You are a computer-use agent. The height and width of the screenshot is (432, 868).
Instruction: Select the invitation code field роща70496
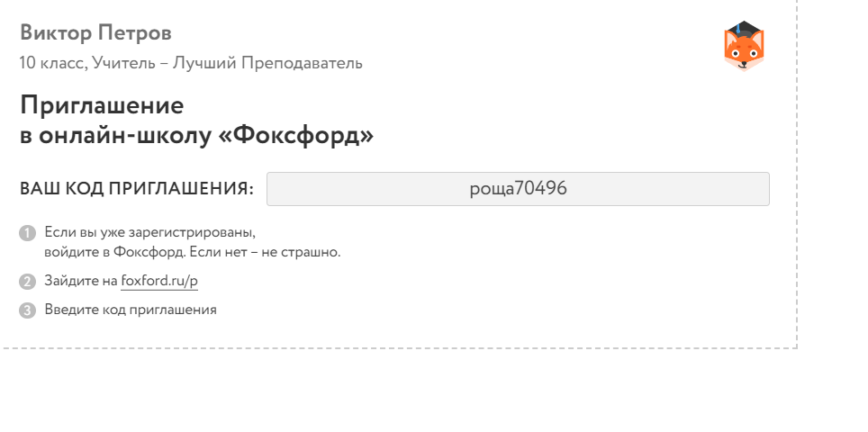pyautogui.click(x=518, y=189)
